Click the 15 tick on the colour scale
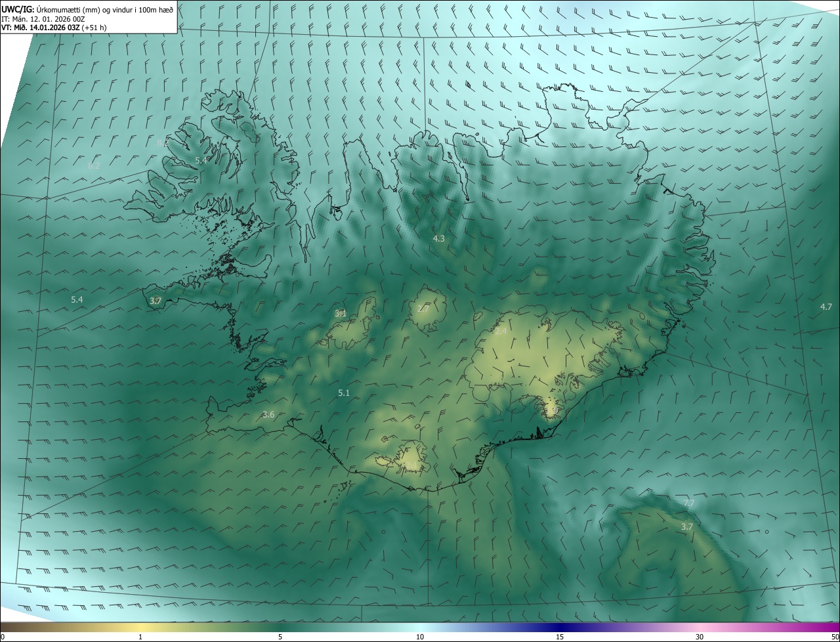Screen dimensions: 840x642 click(x=560, y=637)
